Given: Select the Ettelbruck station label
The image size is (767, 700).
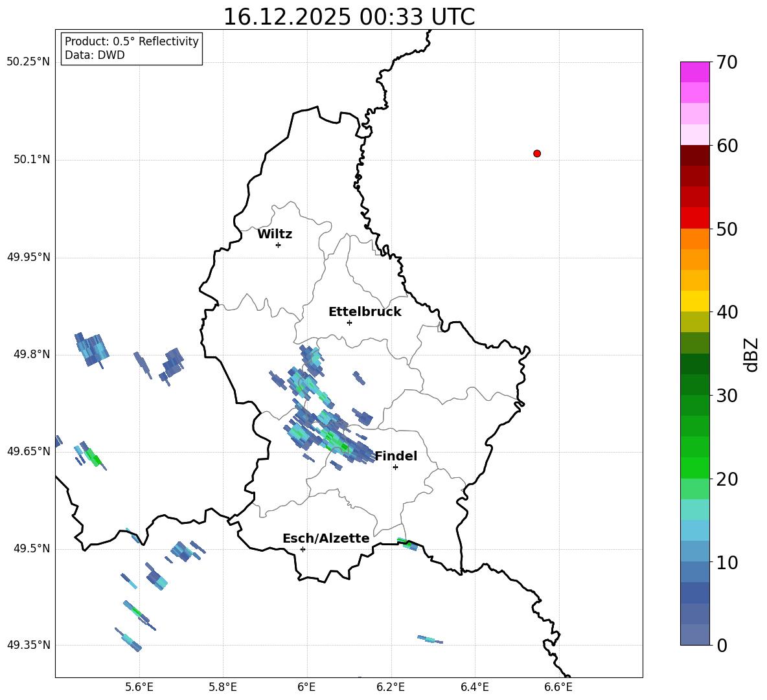Looking at the screenshot, I should pos(365,312).
